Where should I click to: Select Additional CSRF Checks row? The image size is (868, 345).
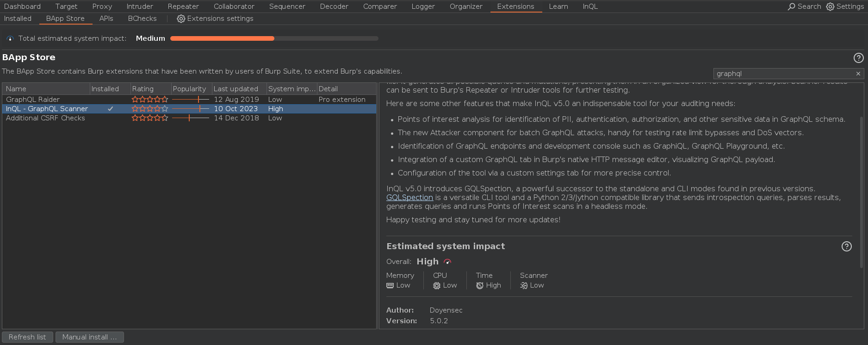[189, 118]
